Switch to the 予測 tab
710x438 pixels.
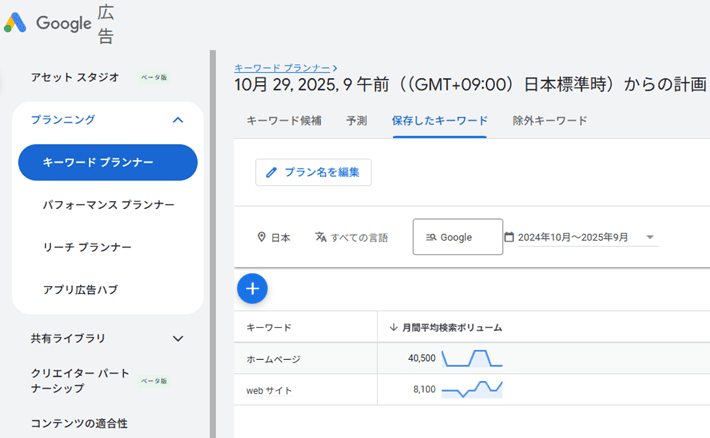tap(356, 120)
